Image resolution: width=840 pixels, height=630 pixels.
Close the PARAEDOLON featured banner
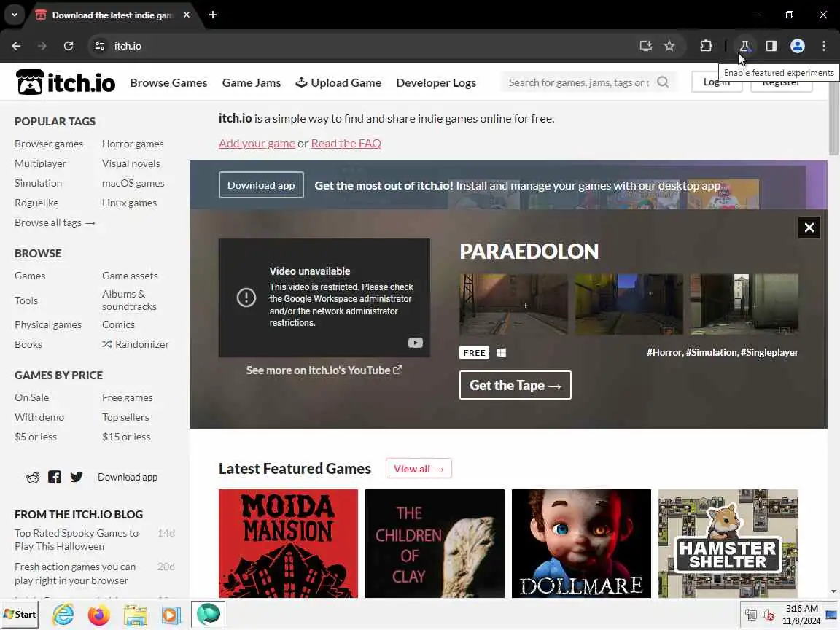[x=809, y=227]
